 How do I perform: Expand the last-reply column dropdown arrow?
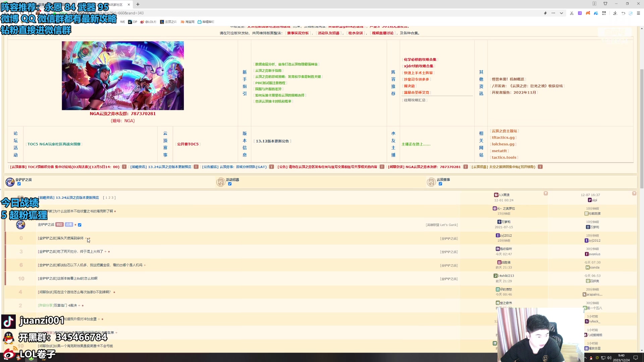tap(634, 193)
